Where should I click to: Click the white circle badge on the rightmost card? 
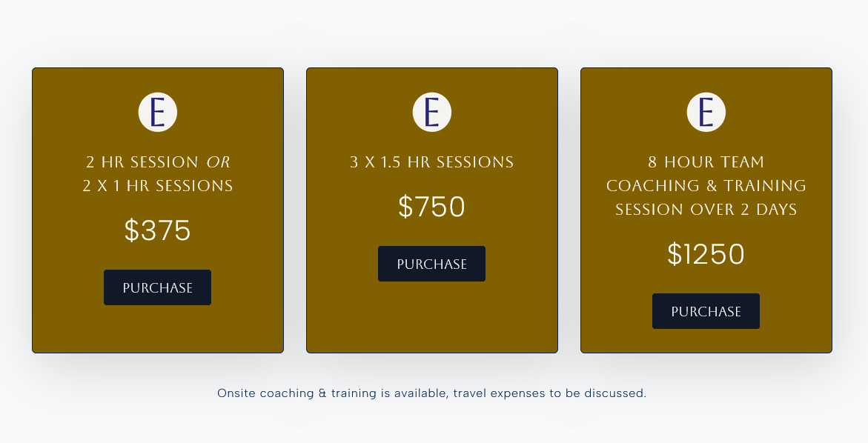click(x=706, y=111)
